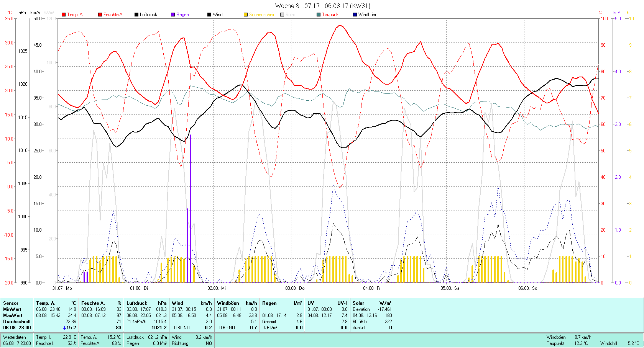Click the 'UV' column header in table
Screen dimensions: 644x348
[x=311, y=303]
